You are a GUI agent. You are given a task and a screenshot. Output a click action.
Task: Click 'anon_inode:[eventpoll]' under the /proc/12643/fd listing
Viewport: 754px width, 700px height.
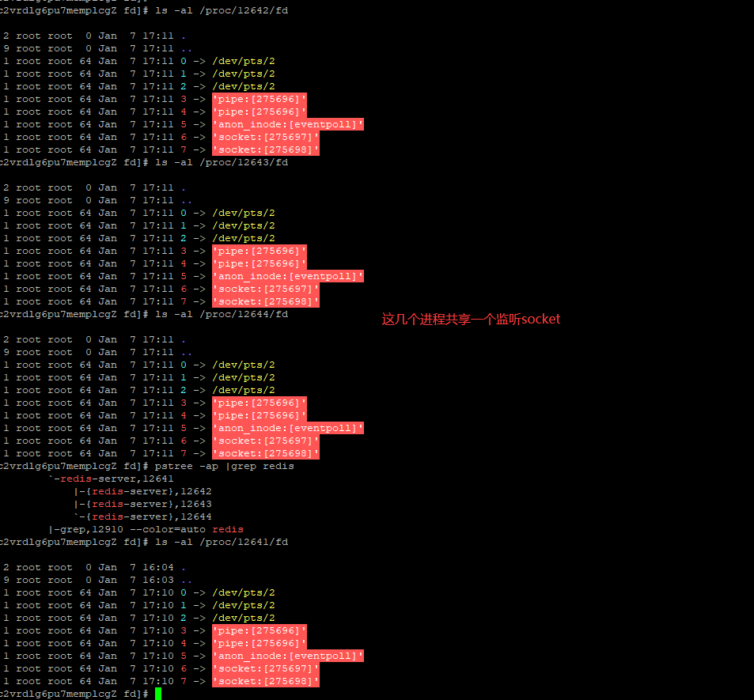point(287,277)
